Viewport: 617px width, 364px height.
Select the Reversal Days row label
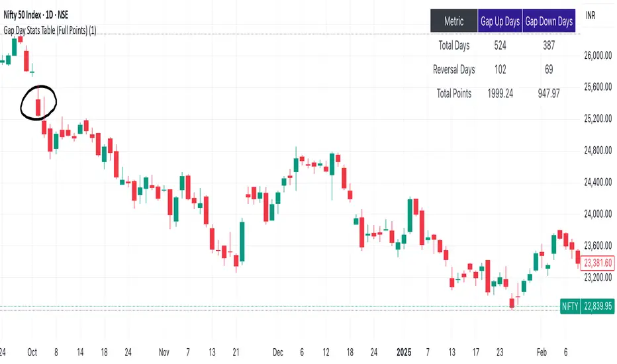[454, 69]
